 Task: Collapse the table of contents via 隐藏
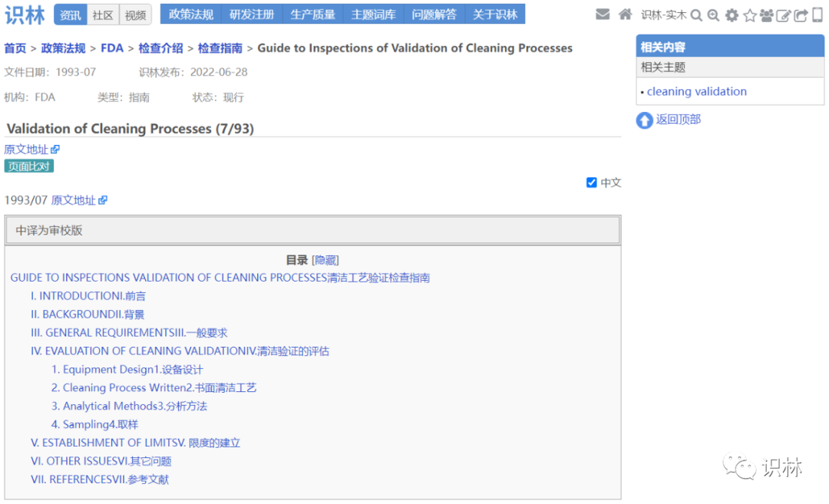[324, 259]
